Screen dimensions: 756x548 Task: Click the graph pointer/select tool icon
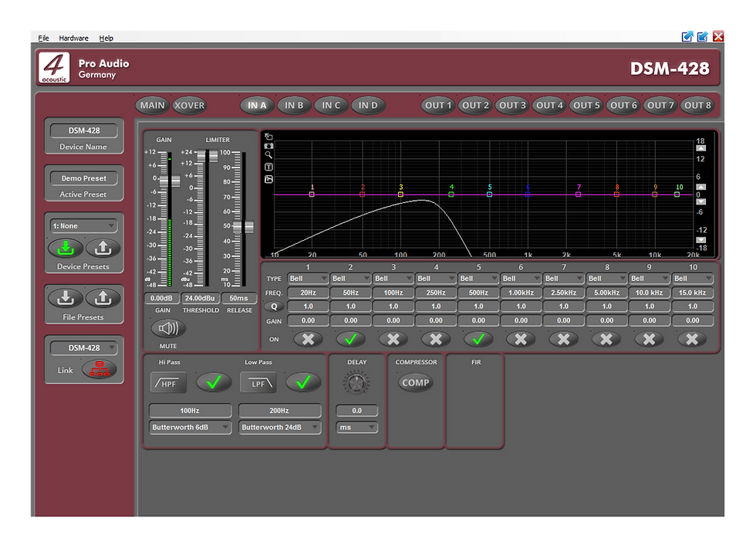[x=268, y=137]
